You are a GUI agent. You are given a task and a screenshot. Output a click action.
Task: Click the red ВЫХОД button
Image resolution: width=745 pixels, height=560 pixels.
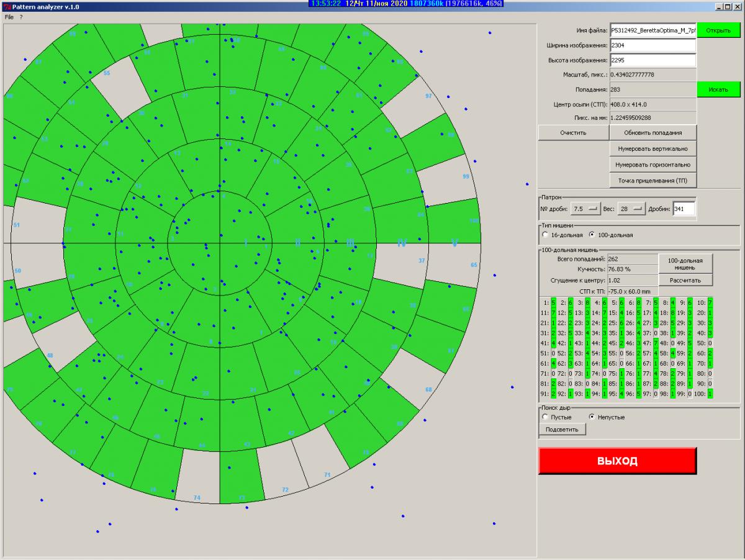tap(617, 461)
